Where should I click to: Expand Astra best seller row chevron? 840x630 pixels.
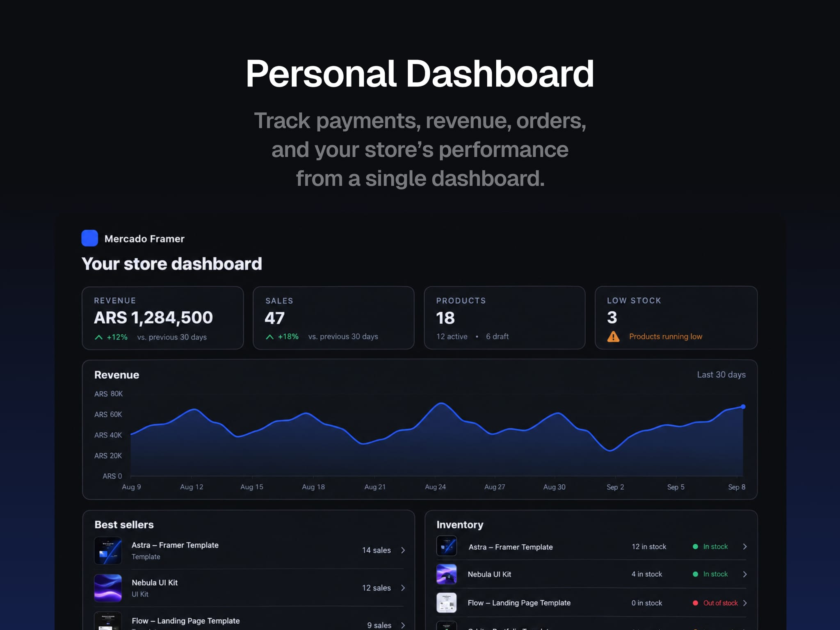(x=403, y=550)
